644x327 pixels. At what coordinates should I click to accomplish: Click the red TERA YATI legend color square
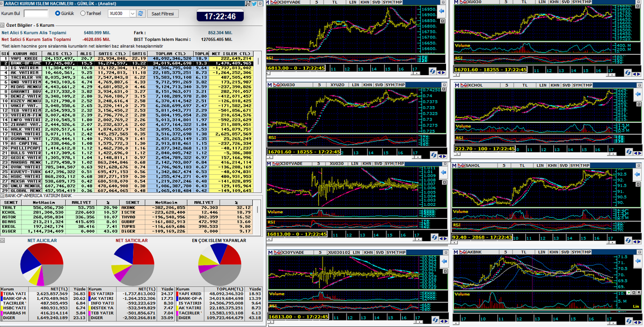click(x=2, y=294)
